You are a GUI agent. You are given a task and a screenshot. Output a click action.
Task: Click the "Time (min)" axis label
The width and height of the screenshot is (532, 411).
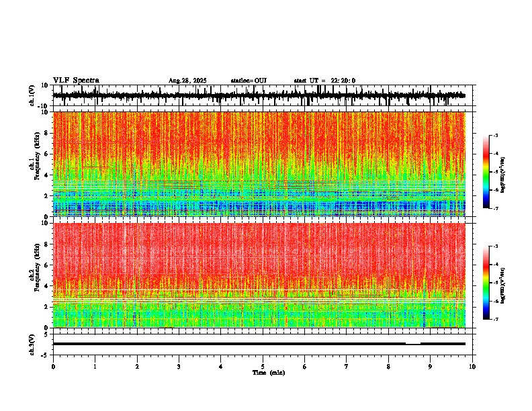pyautogui.click(x=269, y=373)
